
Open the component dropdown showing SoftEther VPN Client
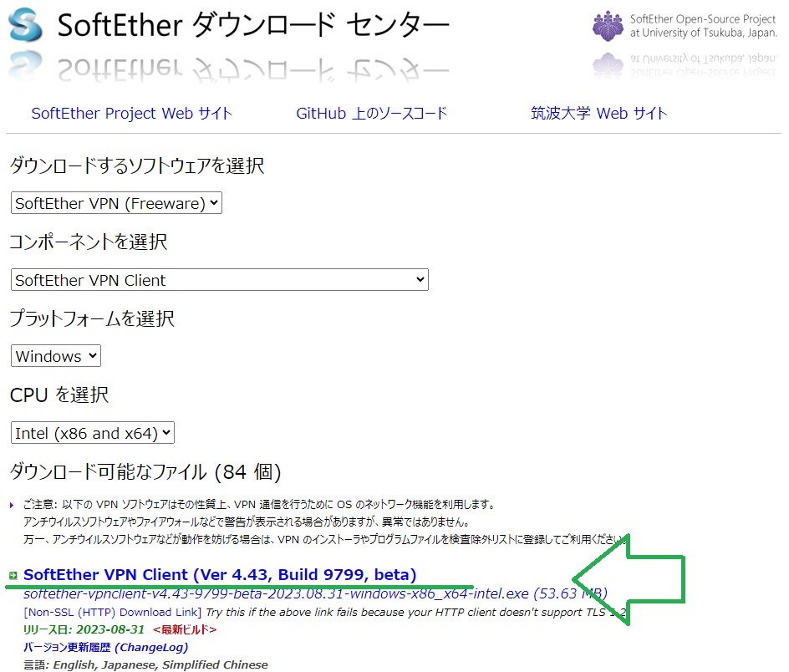point(219,279)
